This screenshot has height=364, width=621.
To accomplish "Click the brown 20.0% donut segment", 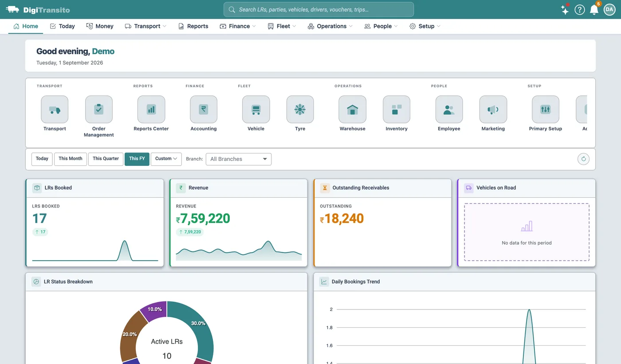I will [129, 335].
